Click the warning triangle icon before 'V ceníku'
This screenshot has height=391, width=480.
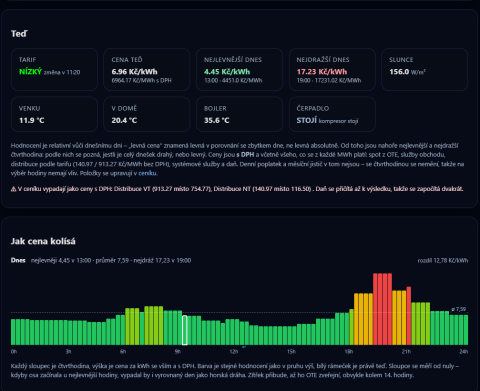pos(13,189)
